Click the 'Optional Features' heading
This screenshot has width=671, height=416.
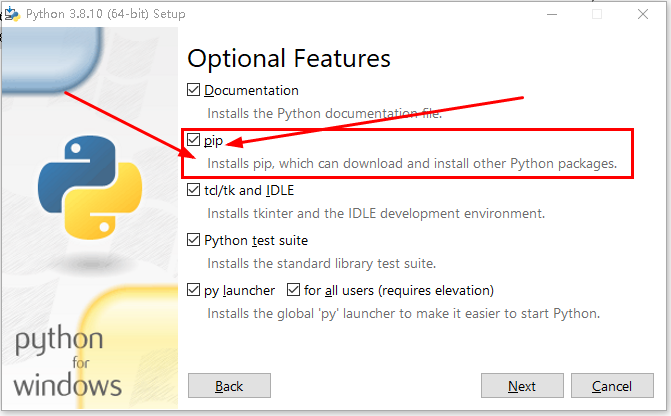[x=289, y=59]
